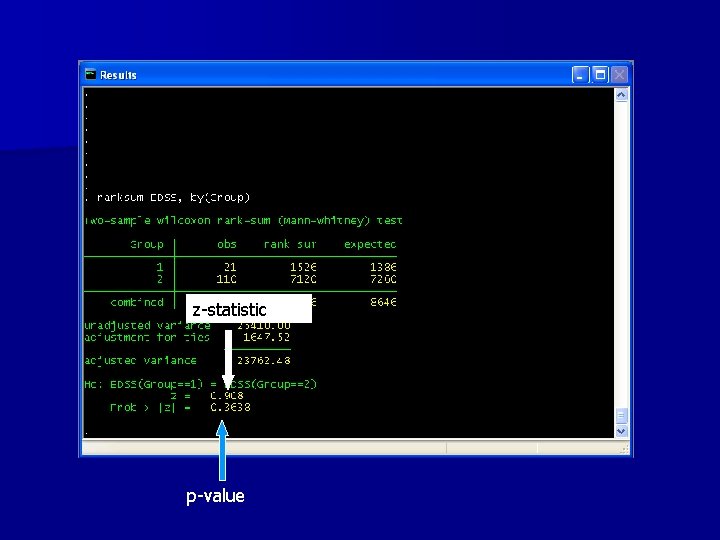Click the window resize grip corner
This screenshot has width=720, height=540.
[624, 449]
